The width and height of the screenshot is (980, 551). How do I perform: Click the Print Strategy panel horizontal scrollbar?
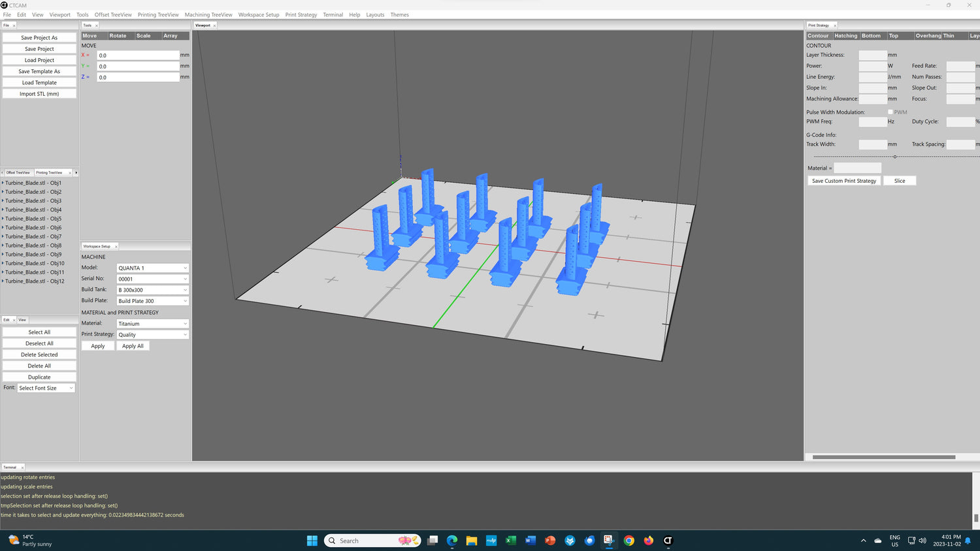(883, 457)
